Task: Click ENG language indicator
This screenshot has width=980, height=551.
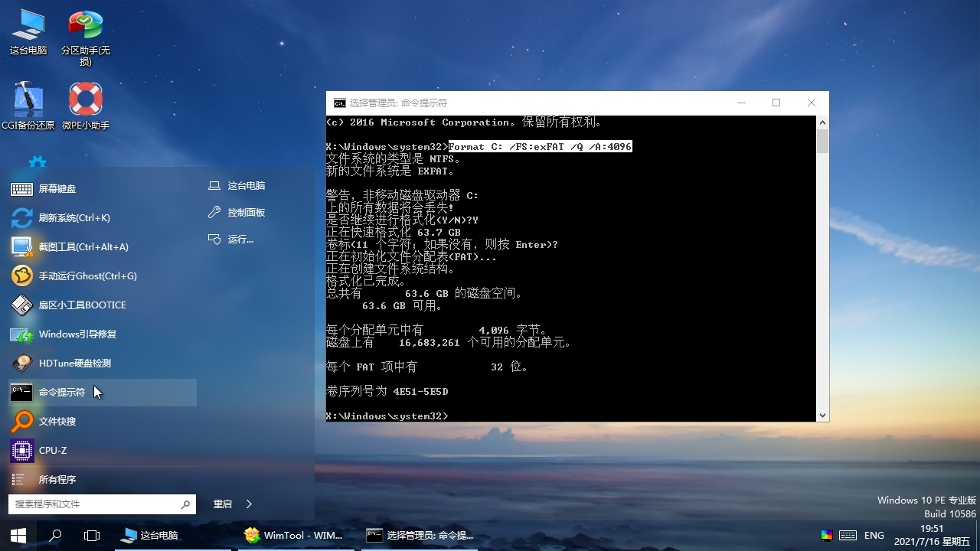Action: coord(874,536)
